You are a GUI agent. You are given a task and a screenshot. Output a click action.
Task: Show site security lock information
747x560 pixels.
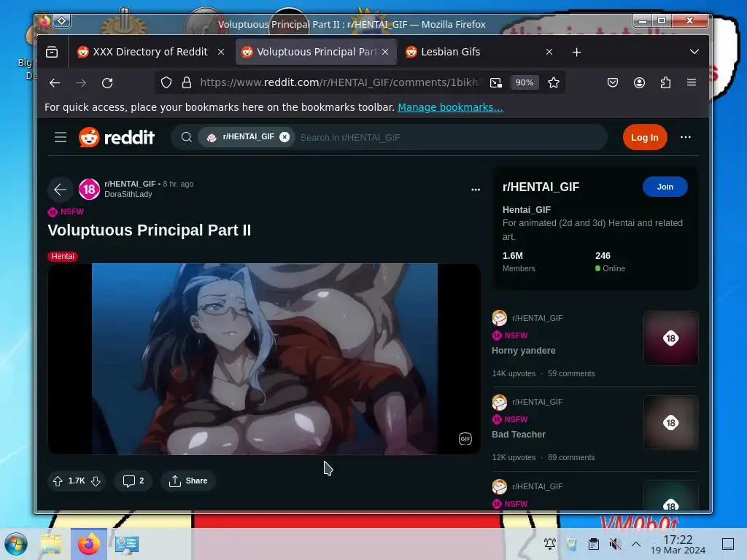[x=186, y=83]
